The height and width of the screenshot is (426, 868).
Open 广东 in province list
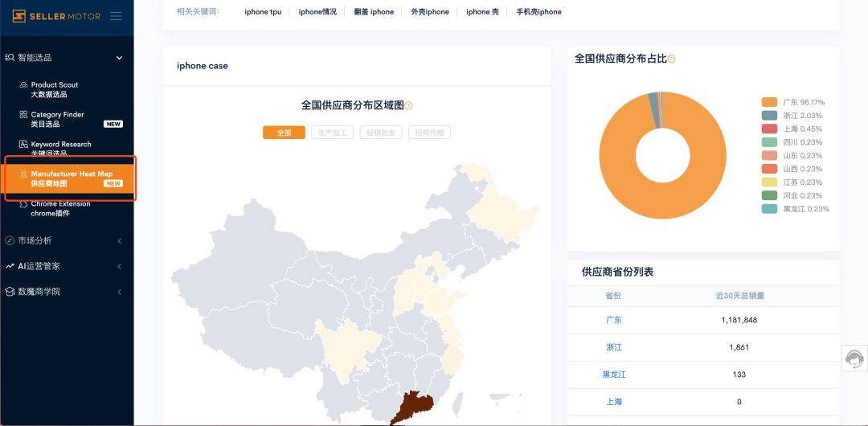pos(613,320)
